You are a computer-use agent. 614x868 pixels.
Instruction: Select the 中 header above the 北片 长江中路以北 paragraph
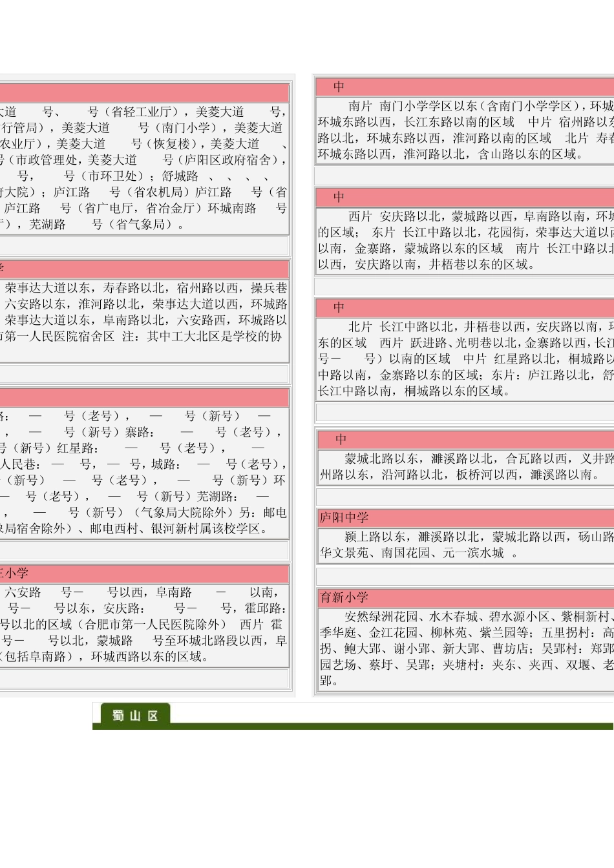pos(465,307)
